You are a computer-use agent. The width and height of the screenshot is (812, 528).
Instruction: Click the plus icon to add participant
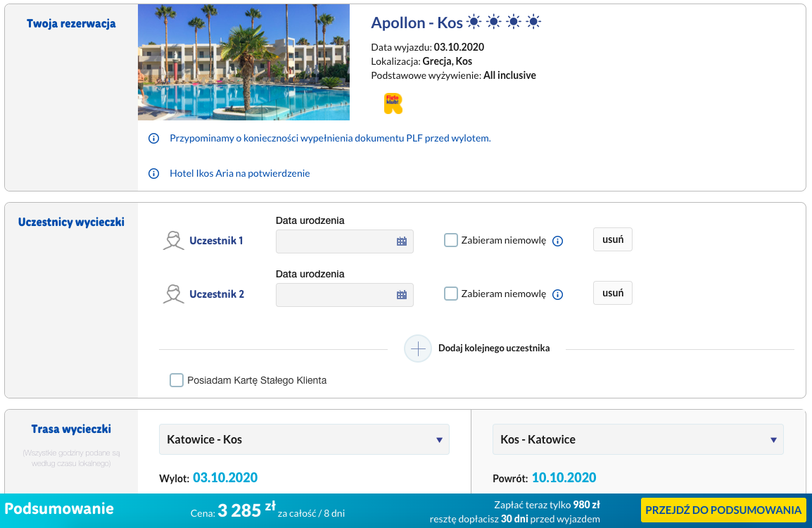tap(417, 348)
